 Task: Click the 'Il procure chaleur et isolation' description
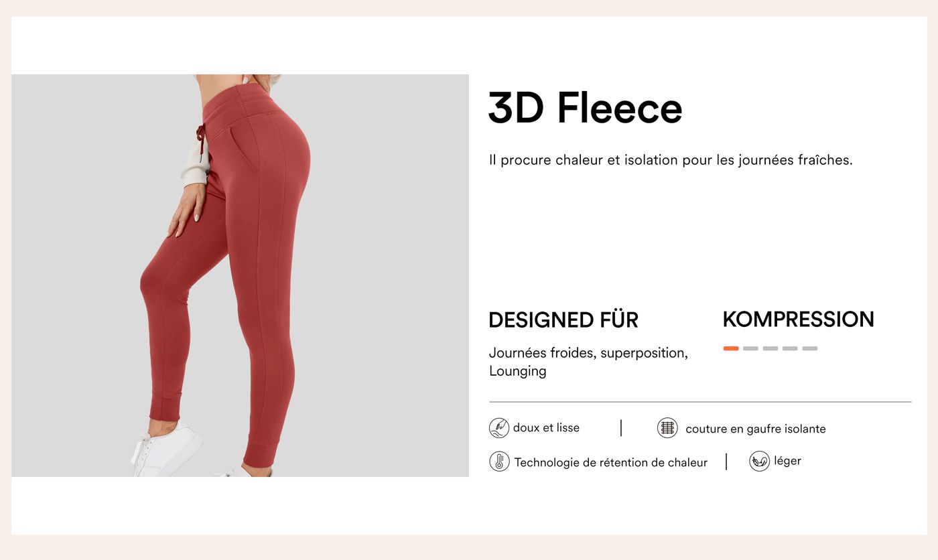pos(671,160)
